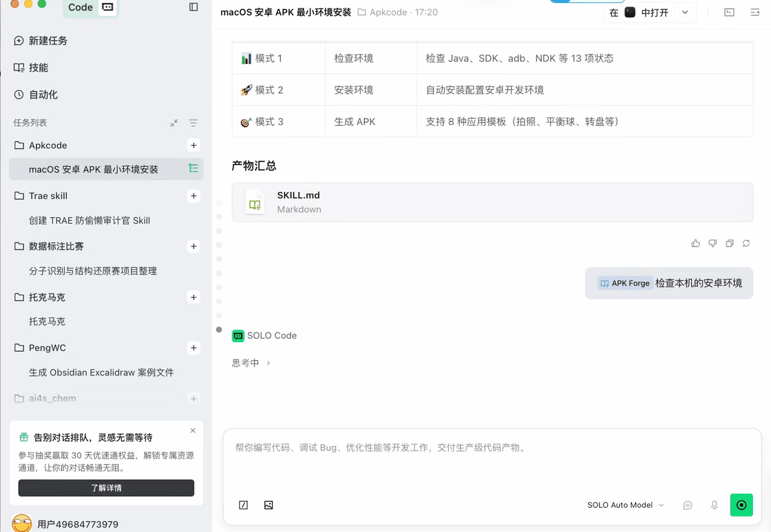Add a task to the Apkcode folder
771x532 pixels.
coord(194,146)
